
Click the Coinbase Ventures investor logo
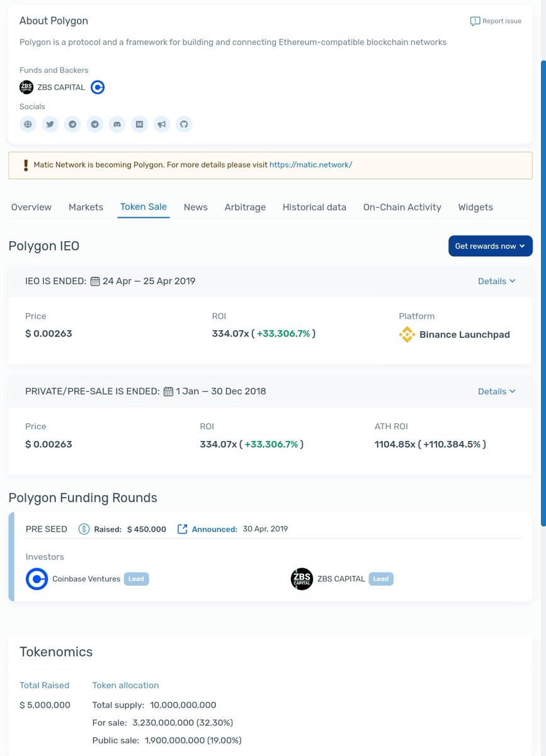click(37, 579)
